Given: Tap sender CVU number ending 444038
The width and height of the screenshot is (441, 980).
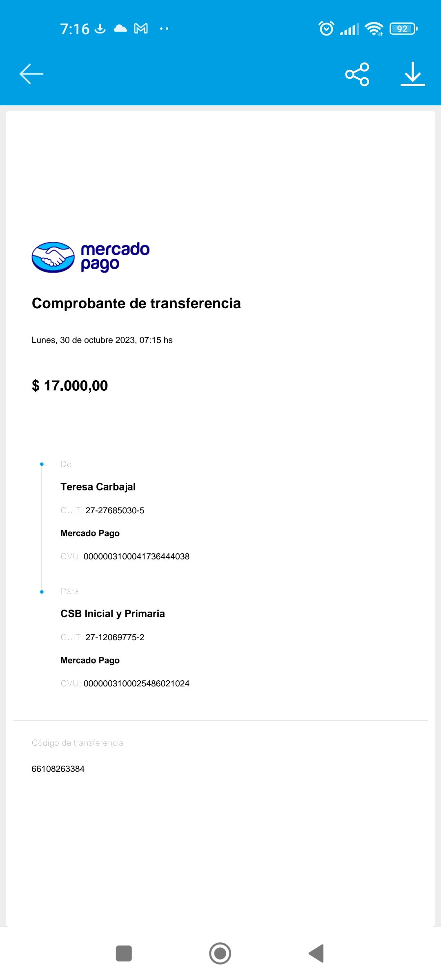Looking at the screenshot, I should [136, 557].
